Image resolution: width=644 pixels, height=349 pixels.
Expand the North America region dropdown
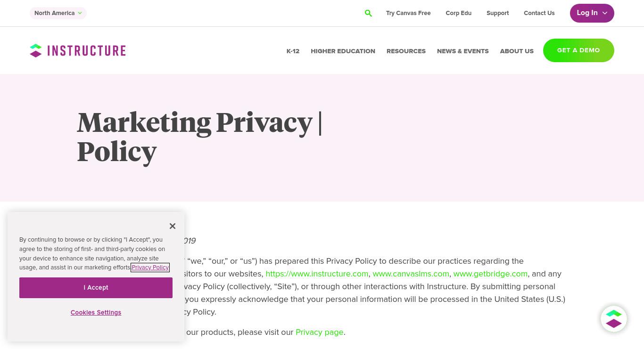[x=58, y=13]
